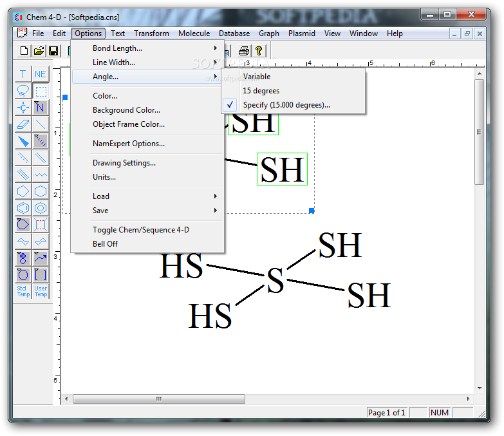Open User Temp user templates
The image size is (504, 436).
coord(41,291)
